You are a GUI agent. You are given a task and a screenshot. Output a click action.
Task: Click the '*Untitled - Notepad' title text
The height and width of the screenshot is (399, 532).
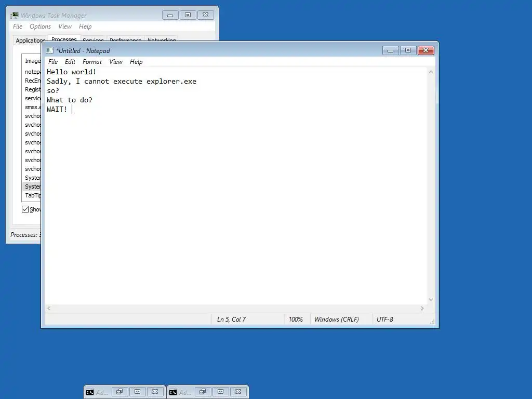pos(83,50)
